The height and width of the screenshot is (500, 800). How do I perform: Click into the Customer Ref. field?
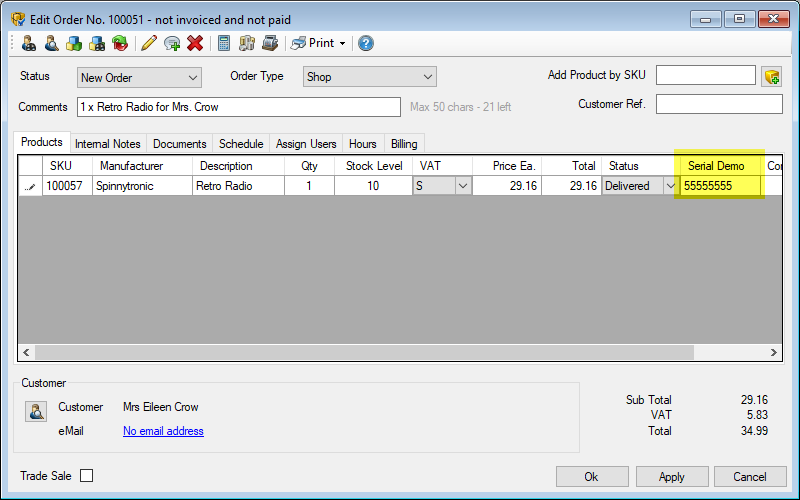718,104
